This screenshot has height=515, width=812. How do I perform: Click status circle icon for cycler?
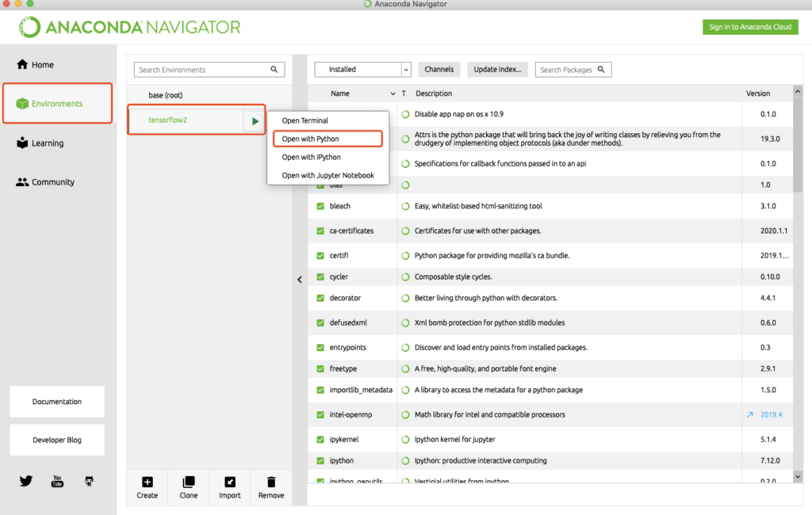[405, 277]
